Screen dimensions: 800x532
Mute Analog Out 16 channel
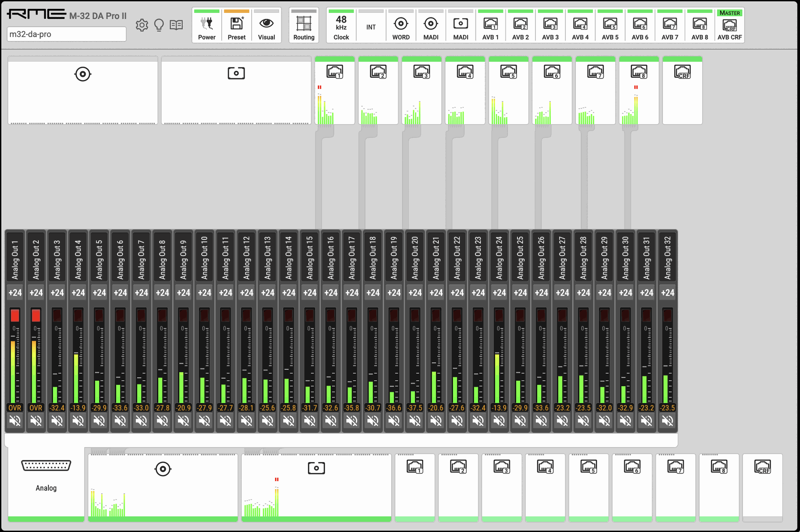pos(331,421)
